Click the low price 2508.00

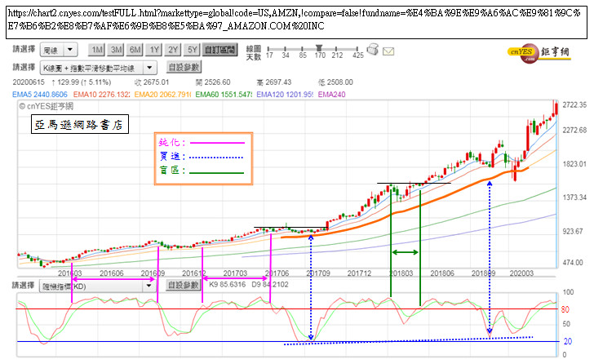click(x=335, y=82)
